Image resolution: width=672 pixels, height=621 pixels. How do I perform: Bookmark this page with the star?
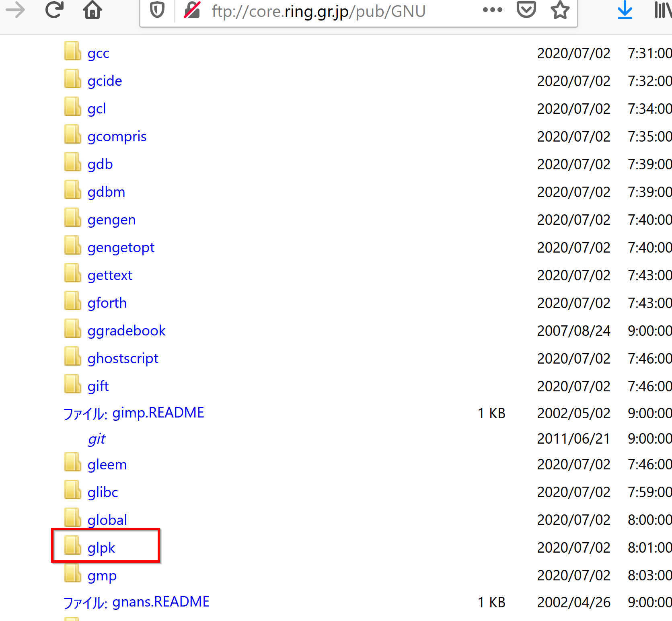(x=560, y=10)
